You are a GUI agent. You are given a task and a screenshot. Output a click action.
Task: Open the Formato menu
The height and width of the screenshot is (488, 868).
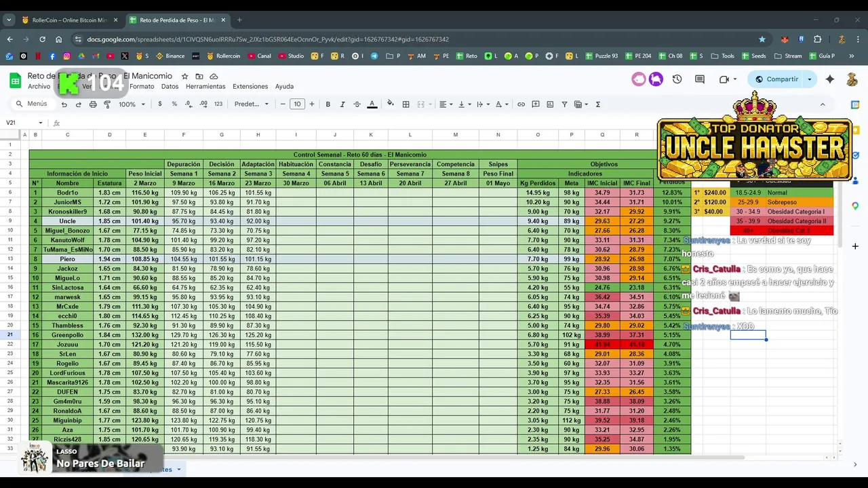click(142, 87)
